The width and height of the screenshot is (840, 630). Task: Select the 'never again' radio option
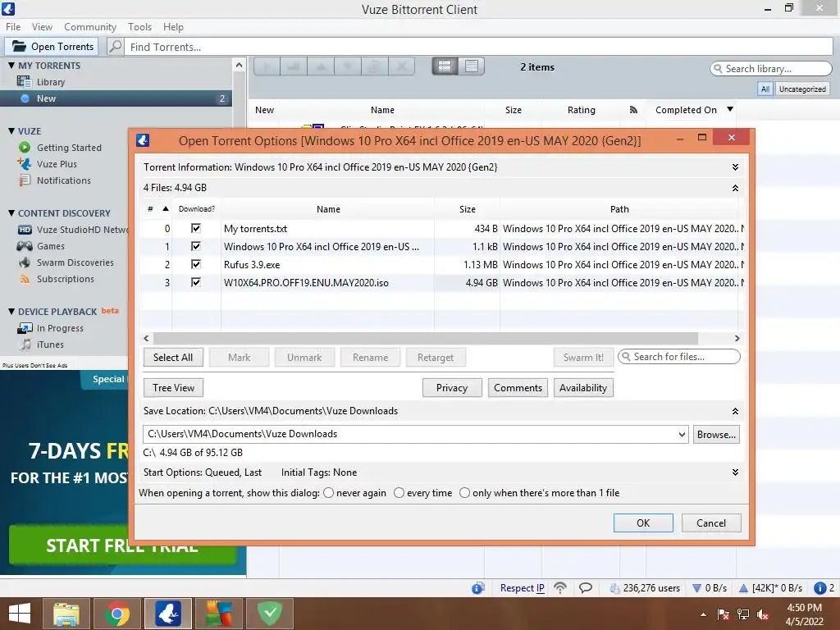[x=328, y=493]
